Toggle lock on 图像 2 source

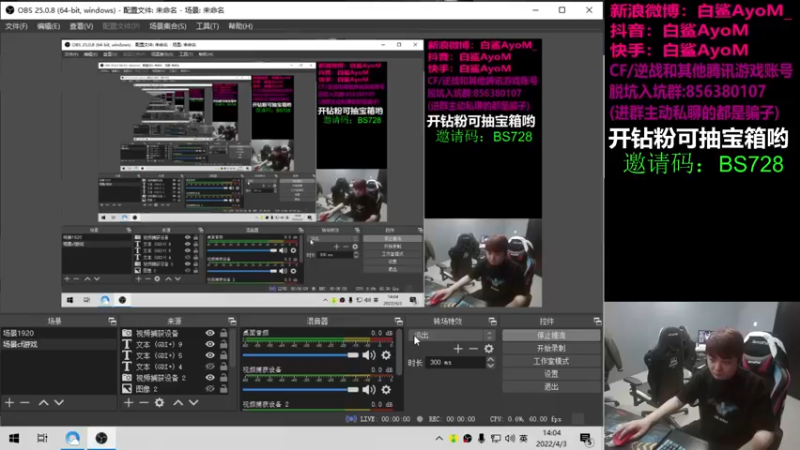pos(223,389)
